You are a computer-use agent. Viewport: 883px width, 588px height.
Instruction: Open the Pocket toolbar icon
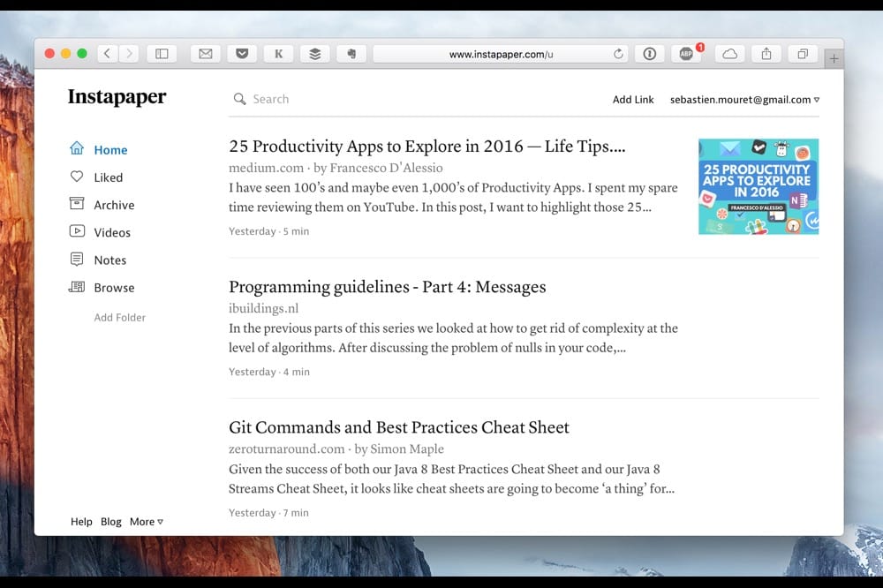pyautogui.click(x=241, y=53)
